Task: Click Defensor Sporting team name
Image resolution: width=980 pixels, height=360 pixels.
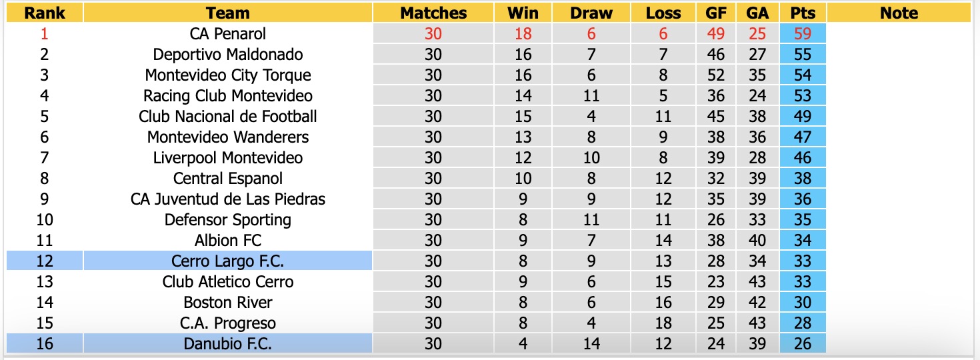Action: (x=228, y=219)
